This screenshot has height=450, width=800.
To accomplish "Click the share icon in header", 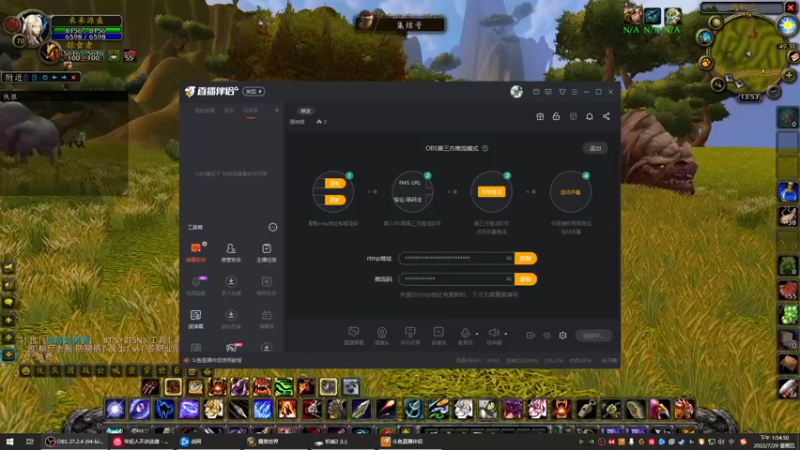I will point(606,116).
